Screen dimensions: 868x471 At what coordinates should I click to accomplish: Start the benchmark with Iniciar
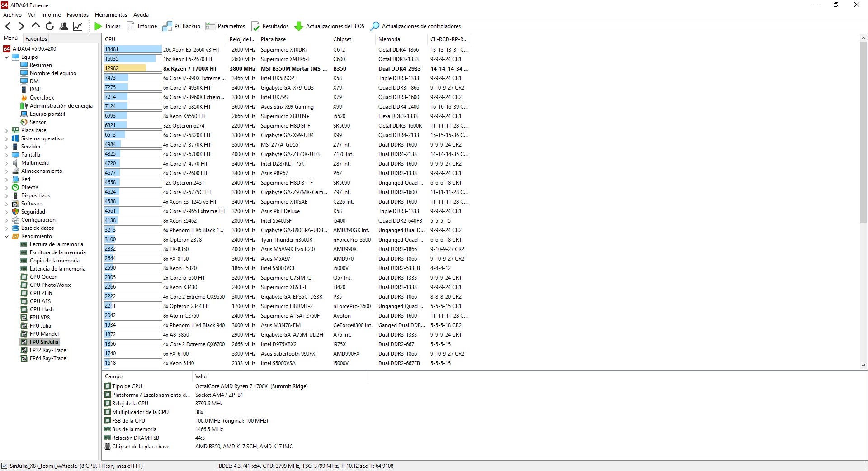(x=108, y=26)
